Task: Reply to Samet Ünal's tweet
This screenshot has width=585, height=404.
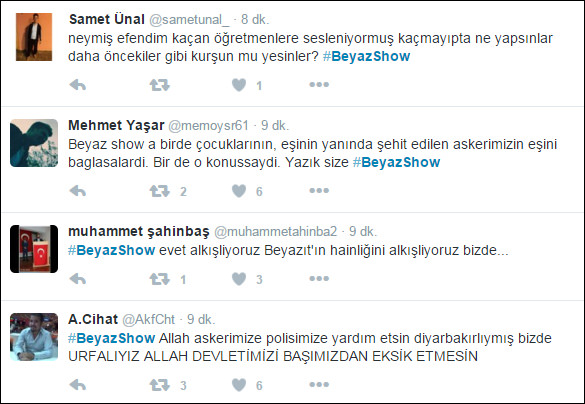Action: (78, 85)
